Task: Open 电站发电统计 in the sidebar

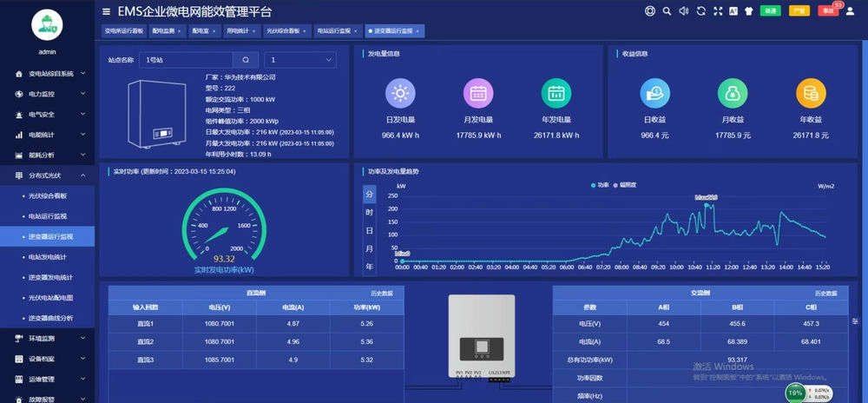Action: tap(48, 257)
